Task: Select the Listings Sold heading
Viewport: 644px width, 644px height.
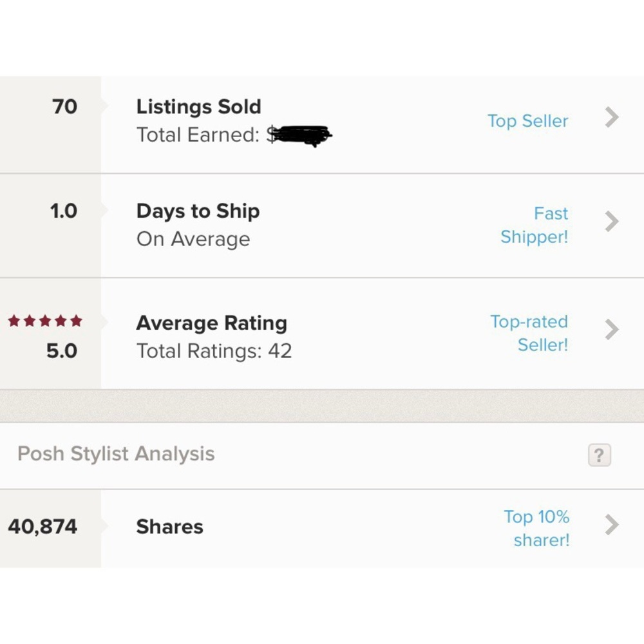Action: pos(198,107)
